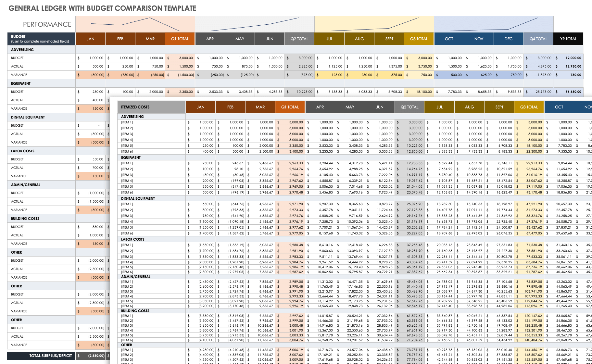The height and width of the screenshot is (364, 592).
Task: Select the DIGITAL EQUIPMENT section in the budget sheet
Action: 28,117
